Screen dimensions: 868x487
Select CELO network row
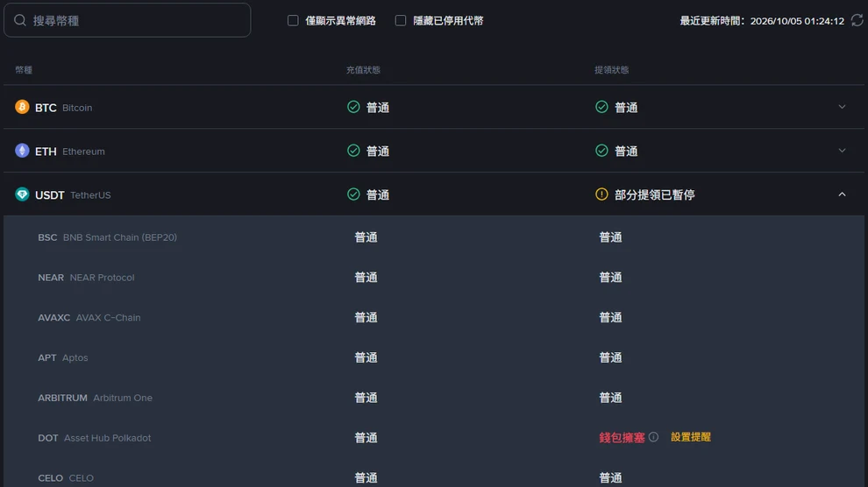pyautogui.click(x=434, y=475)
